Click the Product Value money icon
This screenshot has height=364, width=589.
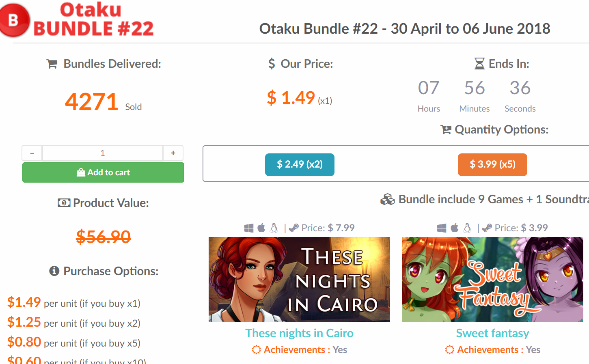(64, 203)
